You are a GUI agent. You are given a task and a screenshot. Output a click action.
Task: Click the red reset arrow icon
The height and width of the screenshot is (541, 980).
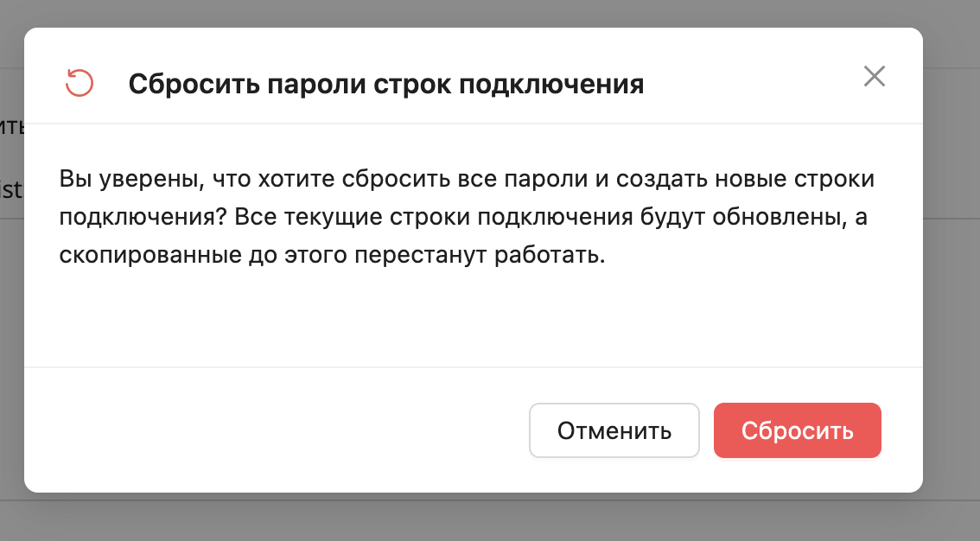point(79,84)
